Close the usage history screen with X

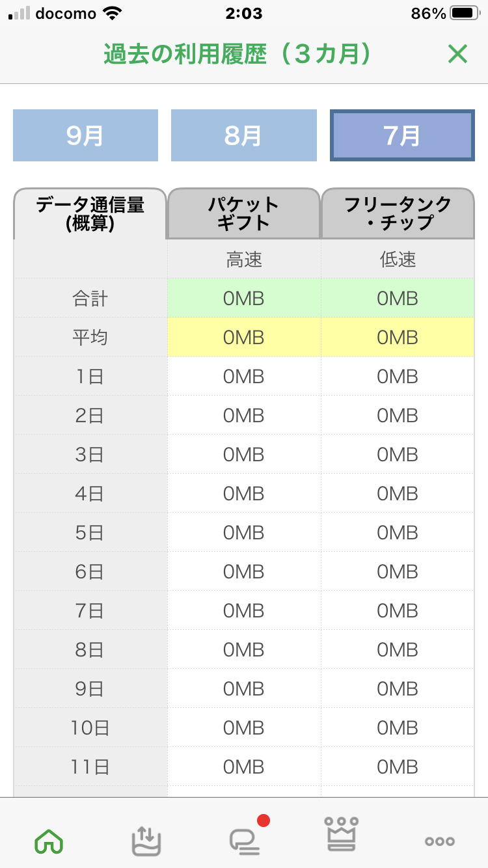click(457, 54)
